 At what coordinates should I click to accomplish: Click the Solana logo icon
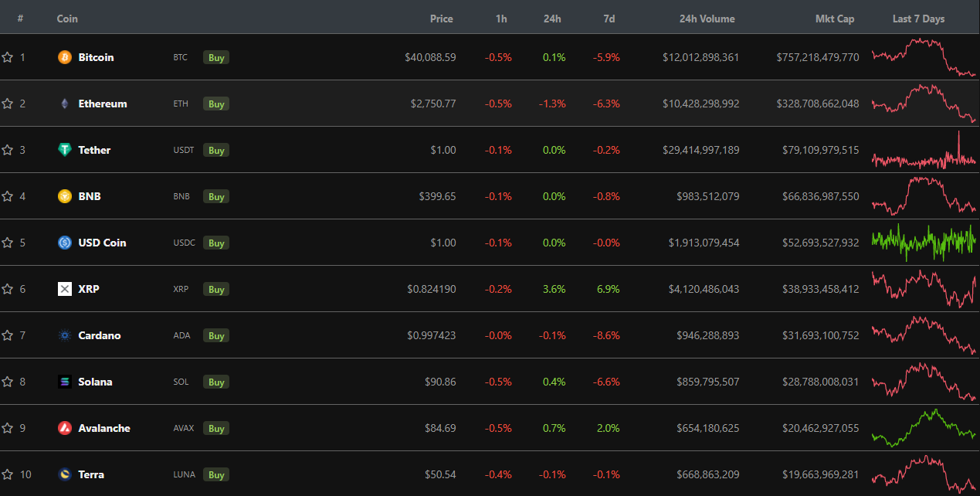[x=65, y=382]
